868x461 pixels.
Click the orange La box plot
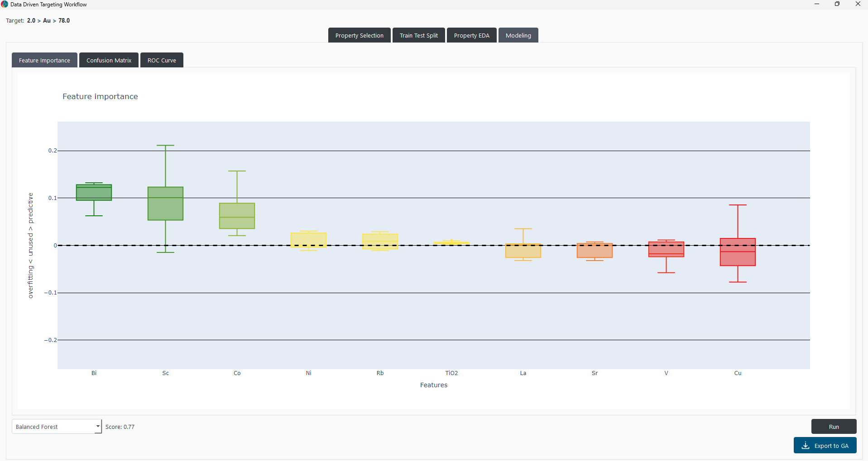click(523, 251)
